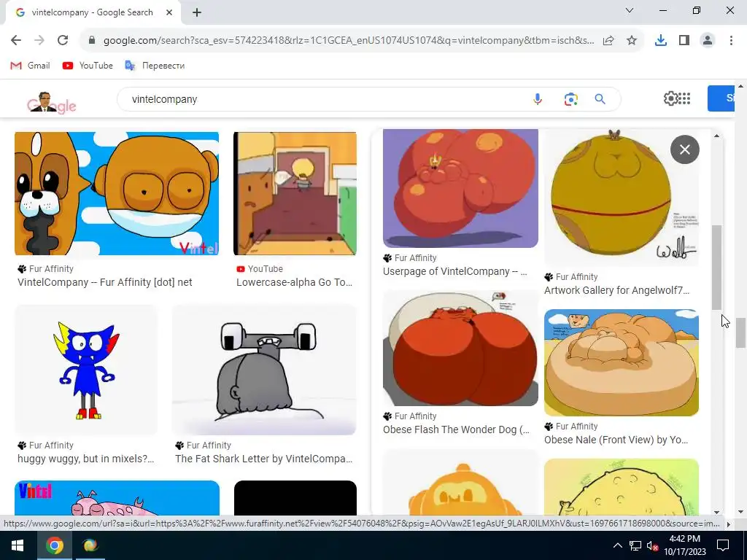Screen dimensions: 747x560
Task: Open the Fat Shark Letter thumbnail
Action: [x=264, y=370]
